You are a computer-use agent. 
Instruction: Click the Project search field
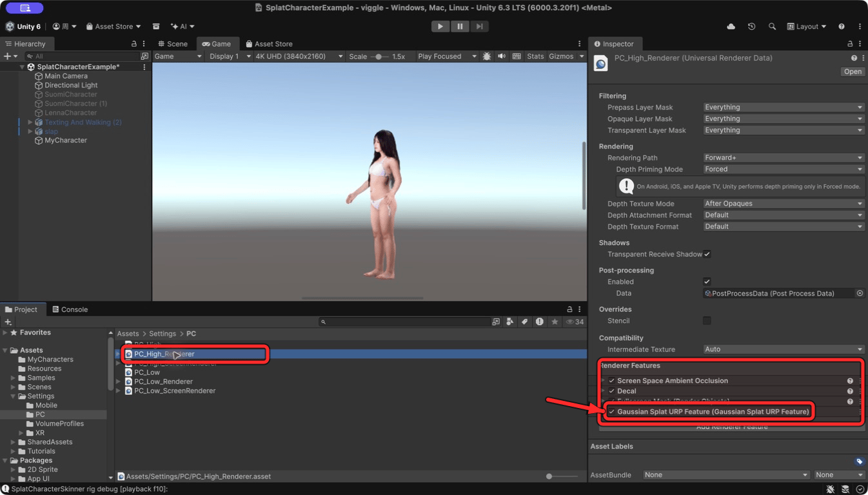coord(404,322)
